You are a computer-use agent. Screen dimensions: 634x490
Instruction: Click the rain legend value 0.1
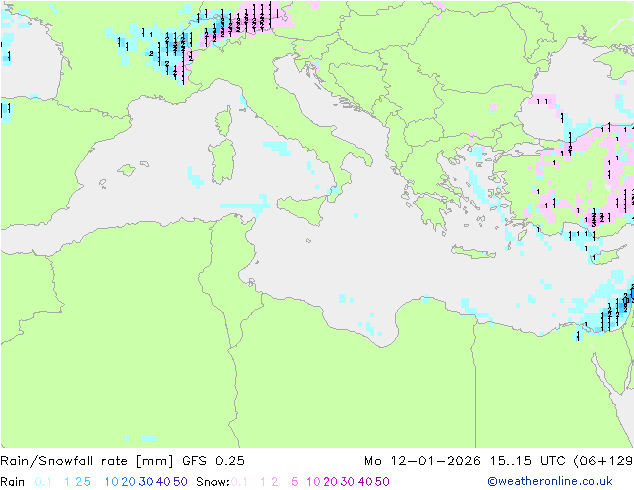point(43,482)
